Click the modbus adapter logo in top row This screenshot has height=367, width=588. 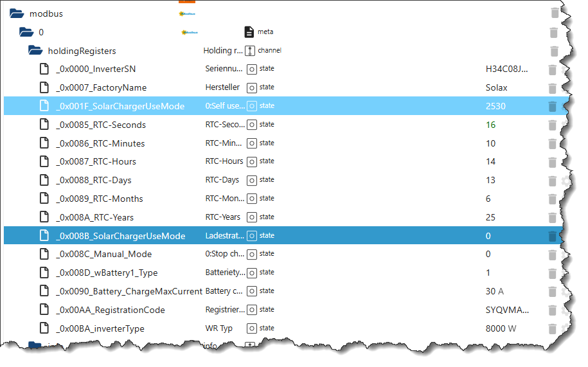[x=188, y=13]
